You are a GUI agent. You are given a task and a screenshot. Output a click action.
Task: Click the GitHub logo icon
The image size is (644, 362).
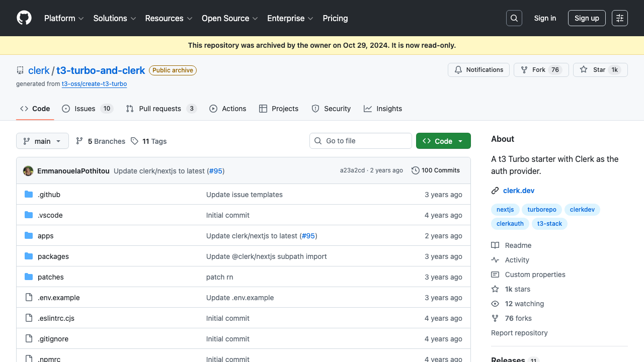24,18
